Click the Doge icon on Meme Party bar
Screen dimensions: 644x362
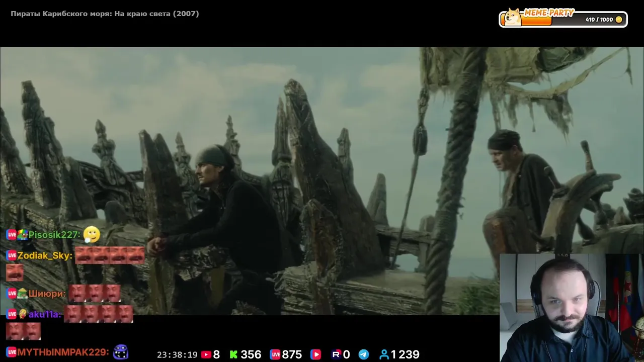click(513, 17)
